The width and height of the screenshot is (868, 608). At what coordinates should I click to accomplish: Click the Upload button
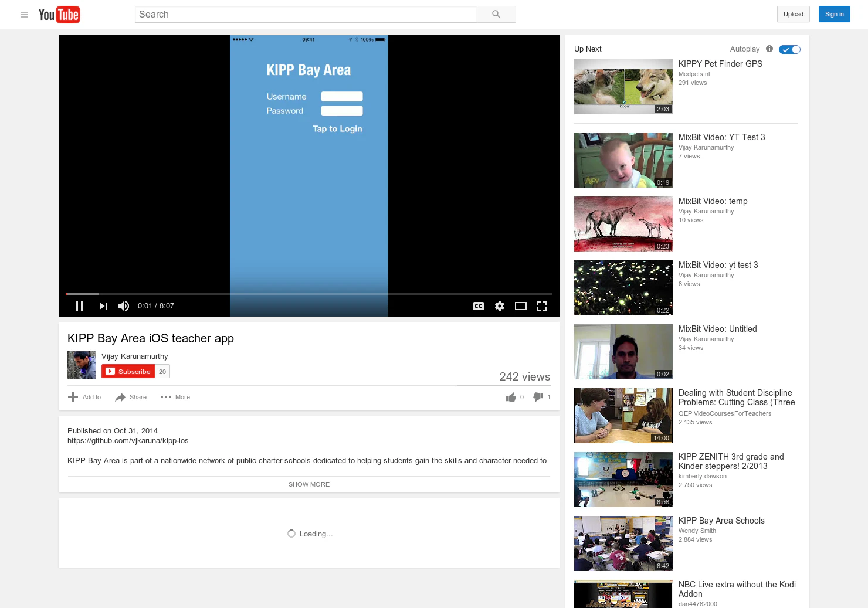(x=794, y=15)
